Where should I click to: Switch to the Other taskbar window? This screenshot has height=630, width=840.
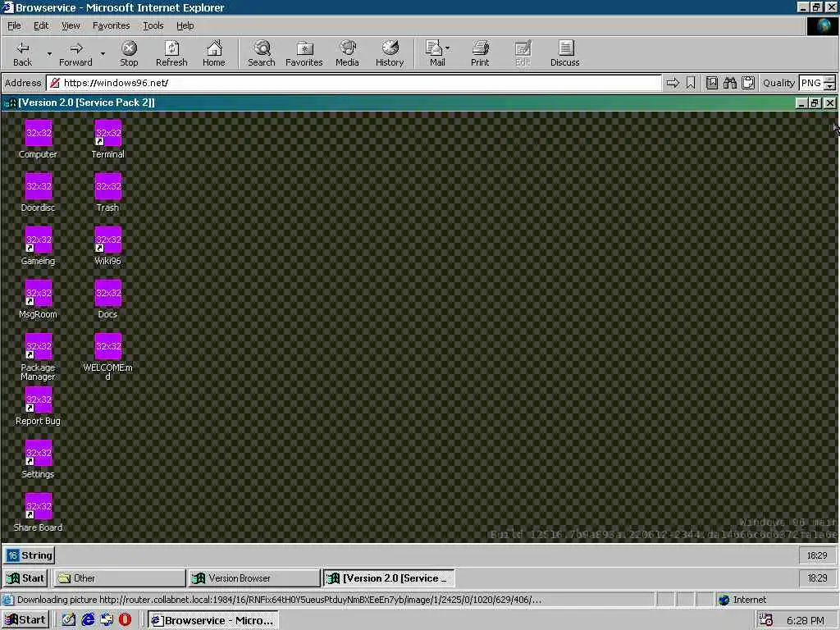pyautogui.click(x=120, y=578)
